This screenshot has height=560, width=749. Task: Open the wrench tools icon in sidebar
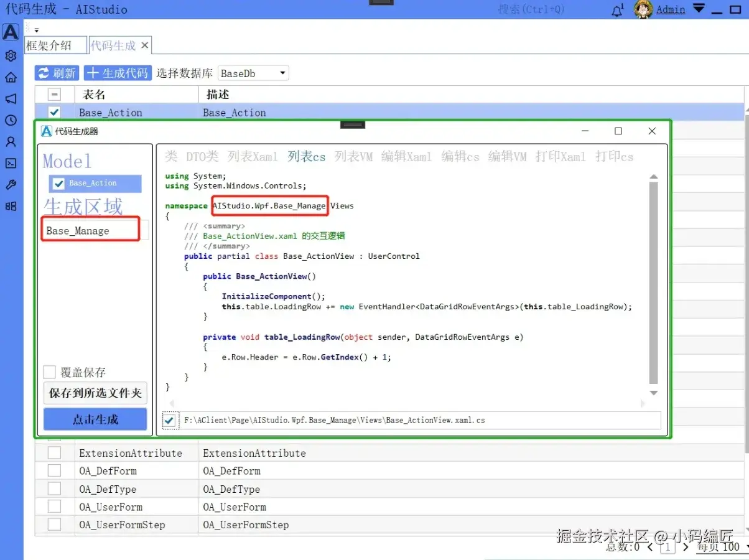[x=11, y=185]
